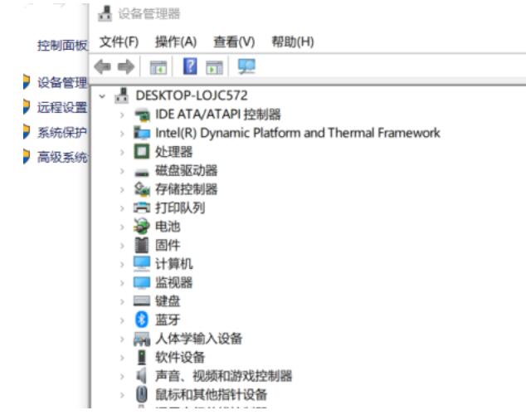This screenshot has height=420, width=526.
Task: Click the 打印队列 printer icon
Action: (141, 208)
